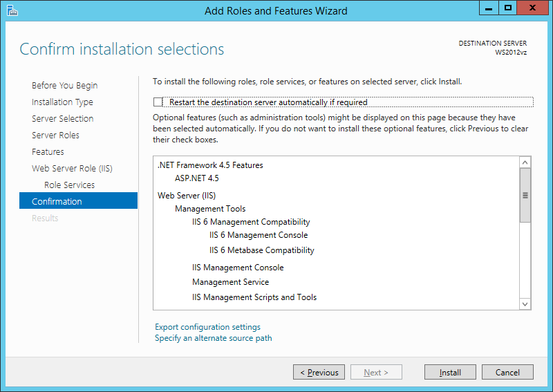Screen dimensions: 553x392
Task: Switch to Server Selection step
Action: tap(62, 119)
